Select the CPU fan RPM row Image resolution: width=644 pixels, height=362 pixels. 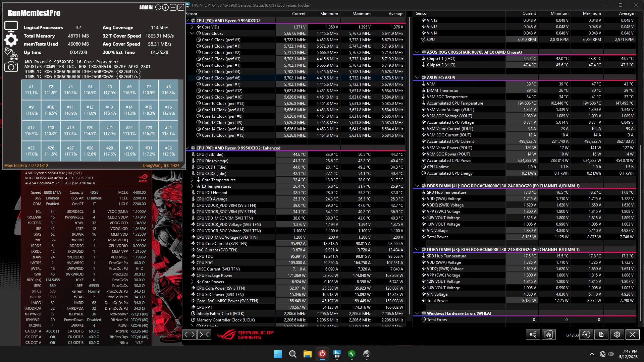525,40
